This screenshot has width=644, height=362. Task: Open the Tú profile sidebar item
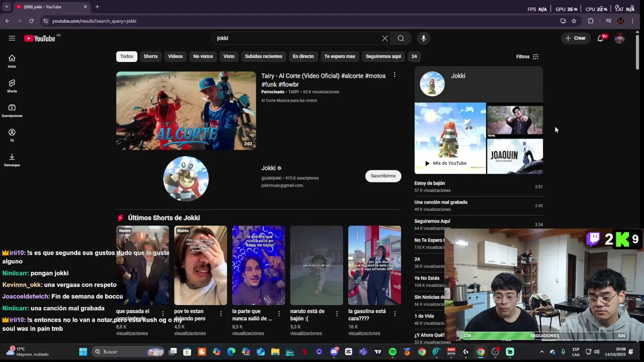click(x=12, y=135)
